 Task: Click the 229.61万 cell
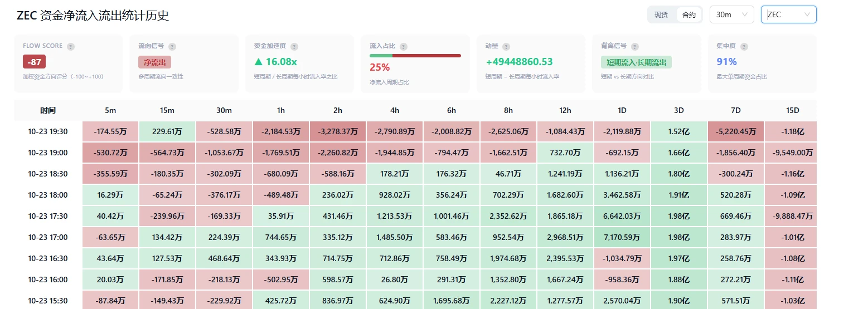(x=167, y=131)
